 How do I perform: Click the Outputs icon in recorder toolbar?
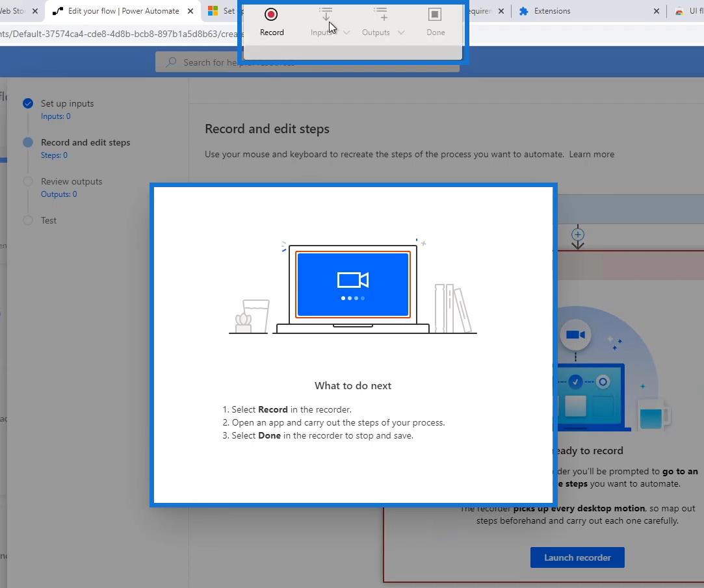click(x=381, y=14)
